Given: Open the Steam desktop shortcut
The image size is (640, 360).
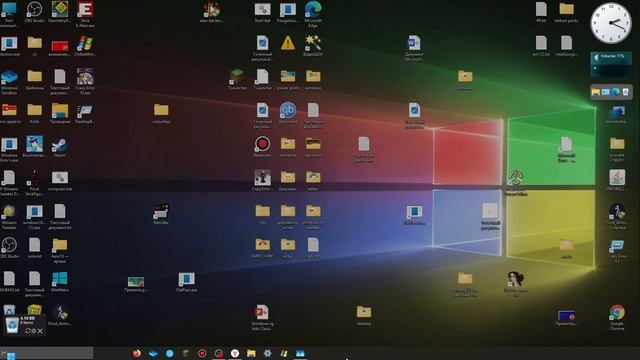Looking at the screenshot, I should click(60, 145).
